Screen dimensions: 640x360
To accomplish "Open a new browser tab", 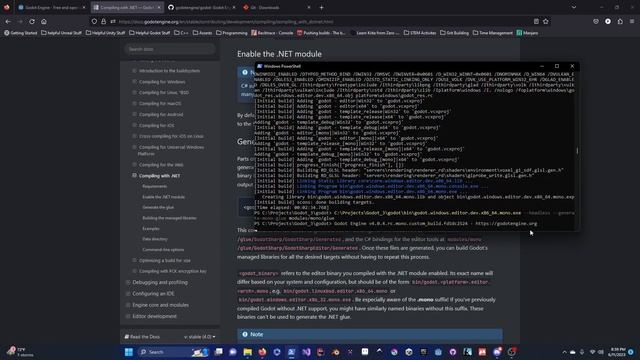I will point(322,7).
